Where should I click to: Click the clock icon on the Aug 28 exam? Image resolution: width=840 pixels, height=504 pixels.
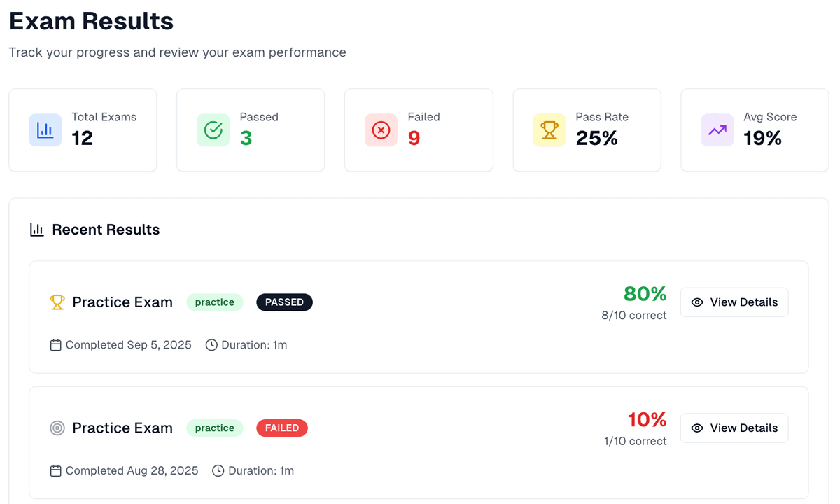click(x=218, y=471)
